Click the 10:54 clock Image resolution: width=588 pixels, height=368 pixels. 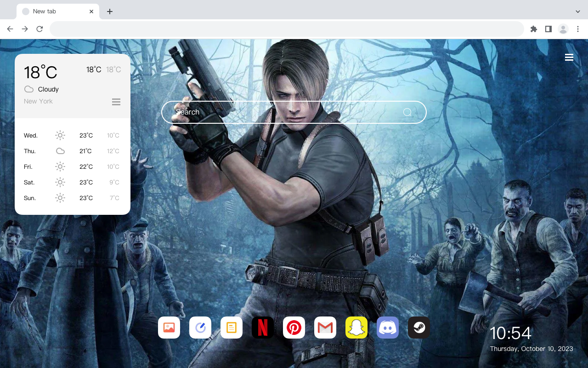510,333
